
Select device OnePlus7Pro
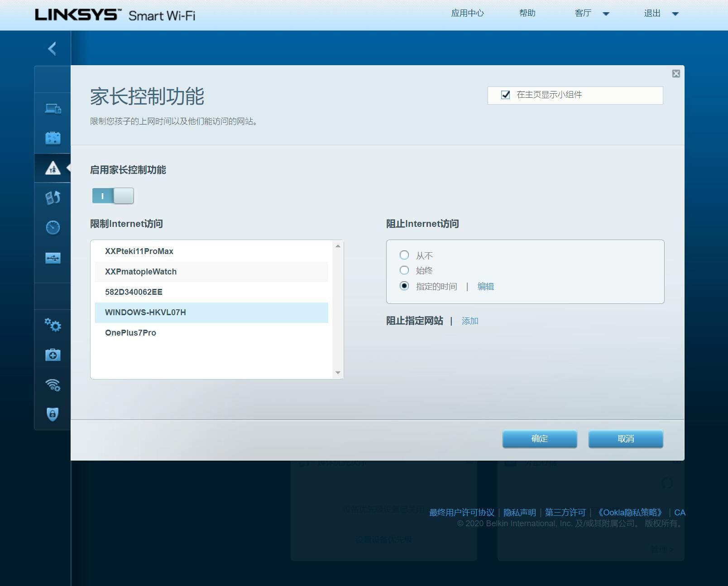pyautogui.click(x=211, y=333)
